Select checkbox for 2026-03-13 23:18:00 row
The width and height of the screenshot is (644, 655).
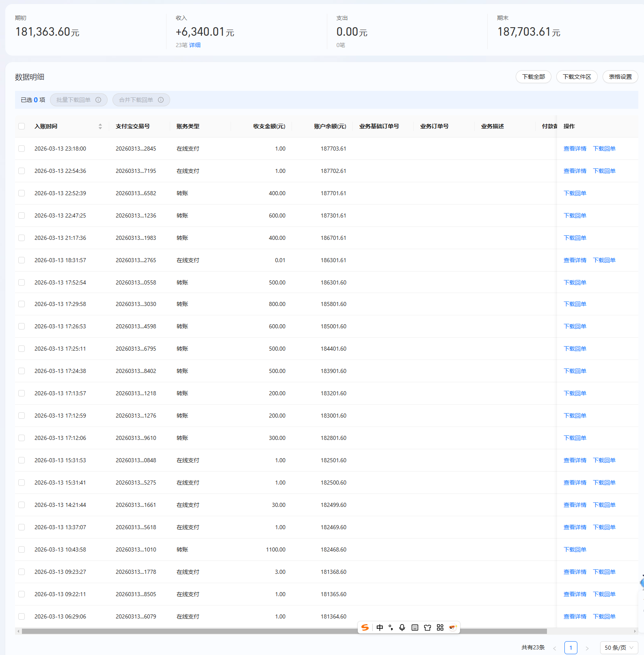click(x=22, y=149)
